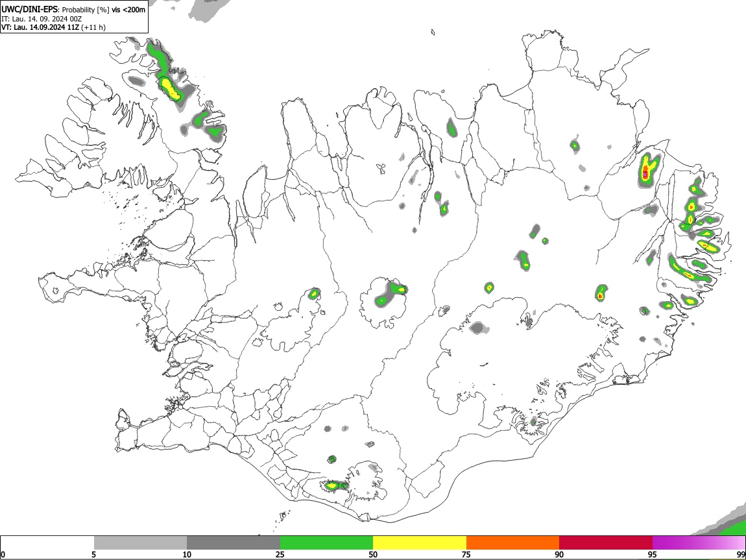Click the legend value 5
This screenshot has width=746, height=560.
pos(94,554)
